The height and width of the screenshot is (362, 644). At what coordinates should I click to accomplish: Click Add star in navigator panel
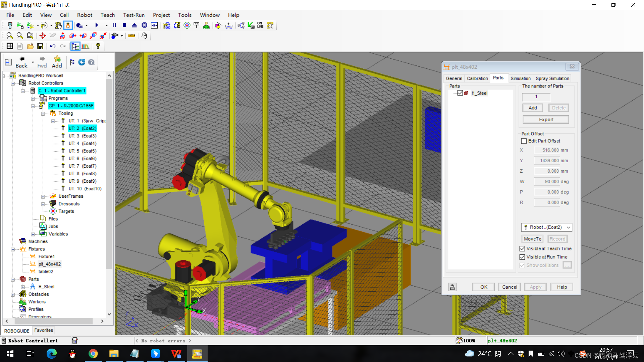point(57,62)
